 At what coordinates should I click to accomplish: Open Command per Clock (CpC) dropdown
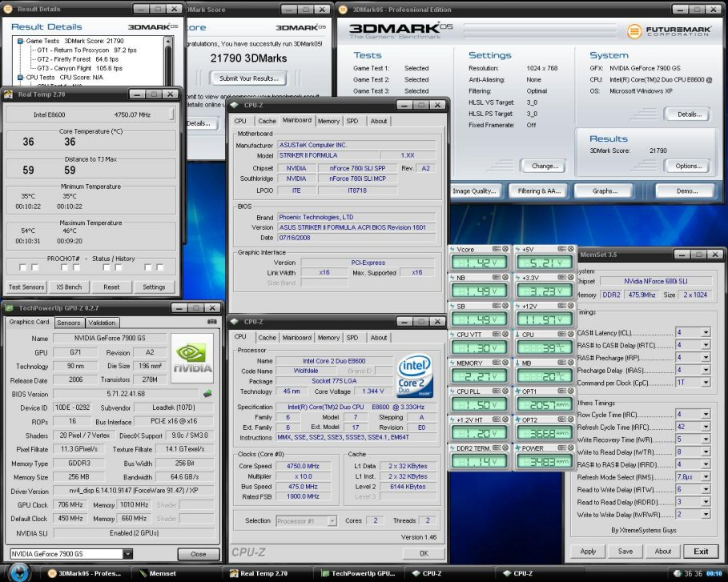[x=706, y=383]
